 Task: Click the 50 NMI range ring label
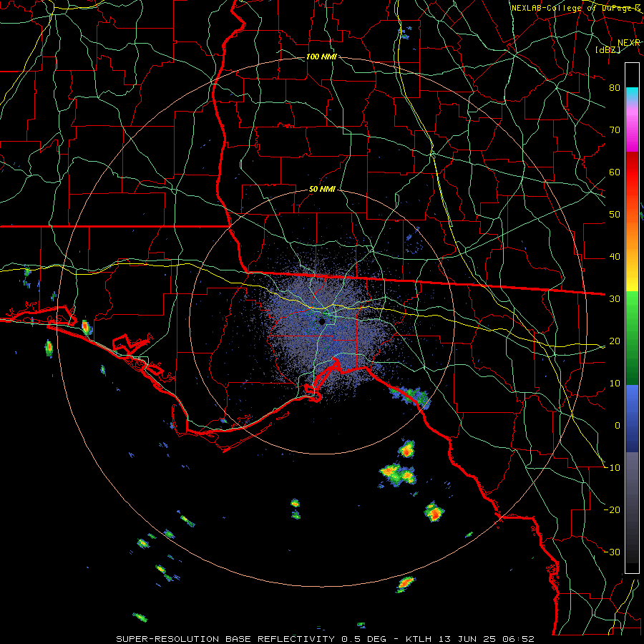tap(322, 190)
